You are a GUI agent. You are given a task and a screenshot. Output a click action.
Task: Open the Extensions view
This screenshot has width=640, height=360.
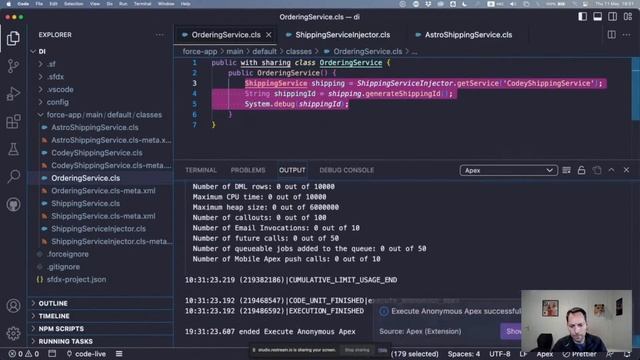point(13,122)
